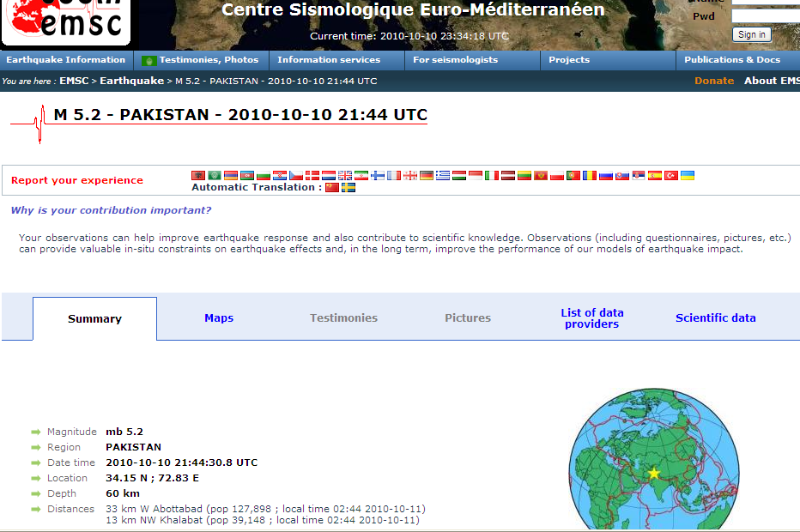800x532 pixels.
Task: Choose the Lithuanian flag language
Action: (525, 175)
